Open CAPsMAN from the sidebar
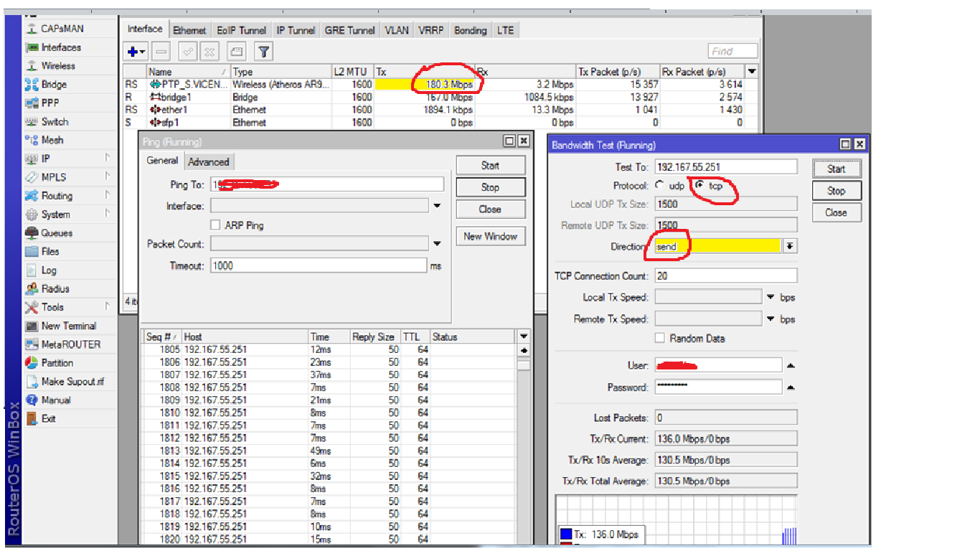980x551 pixels. (x=62, y=29)
